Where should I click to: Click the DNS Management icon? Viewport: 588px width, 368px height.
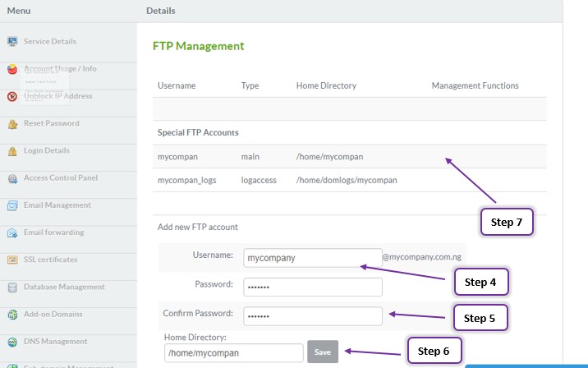point(12,342)
